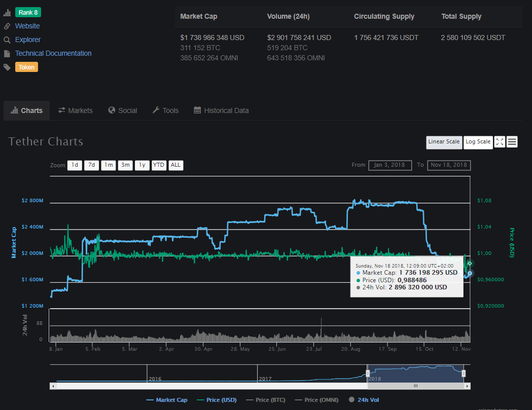Open the chart hamburger menu

[512, 142]
